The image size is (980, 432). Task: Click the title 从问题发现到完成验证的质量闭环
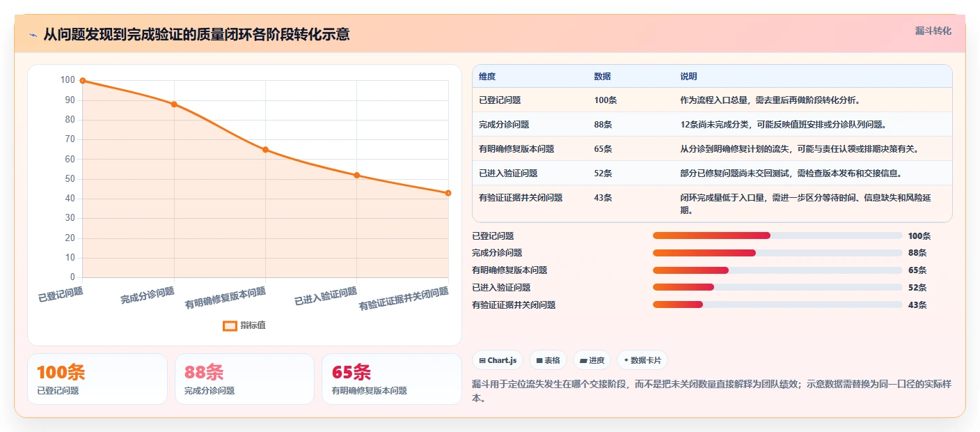coord(196,34)
